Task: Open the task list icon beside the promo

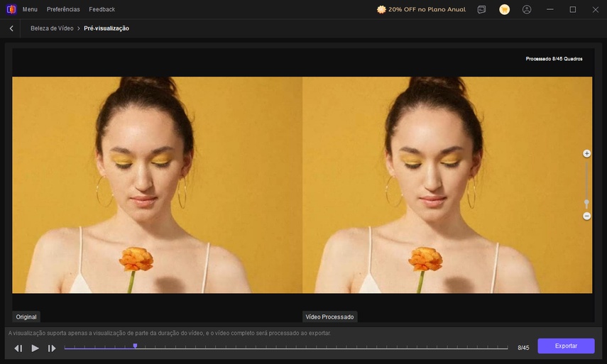Action: [481, 10]
